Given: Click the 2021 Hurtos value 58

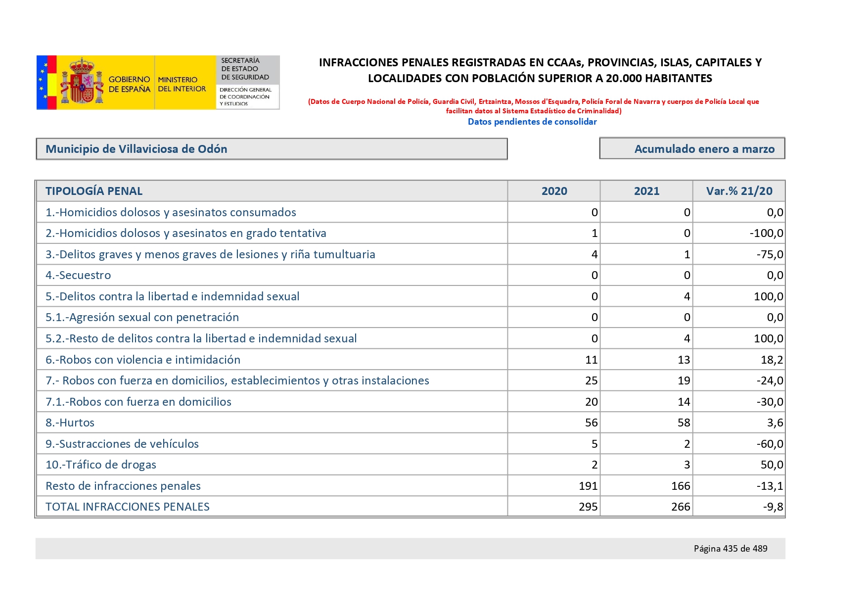Looking at the screenshot, I should point(684,423).
